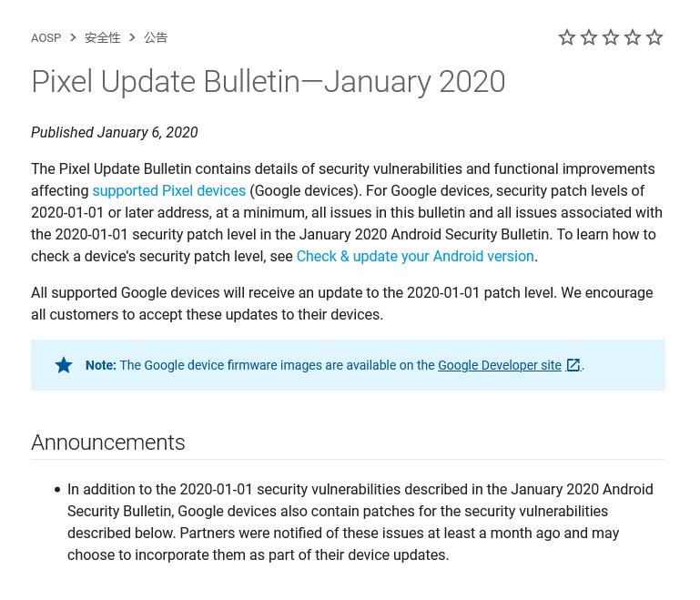
Task: Go to AOSP breadcrumb
Action: (x=46, y=38)
